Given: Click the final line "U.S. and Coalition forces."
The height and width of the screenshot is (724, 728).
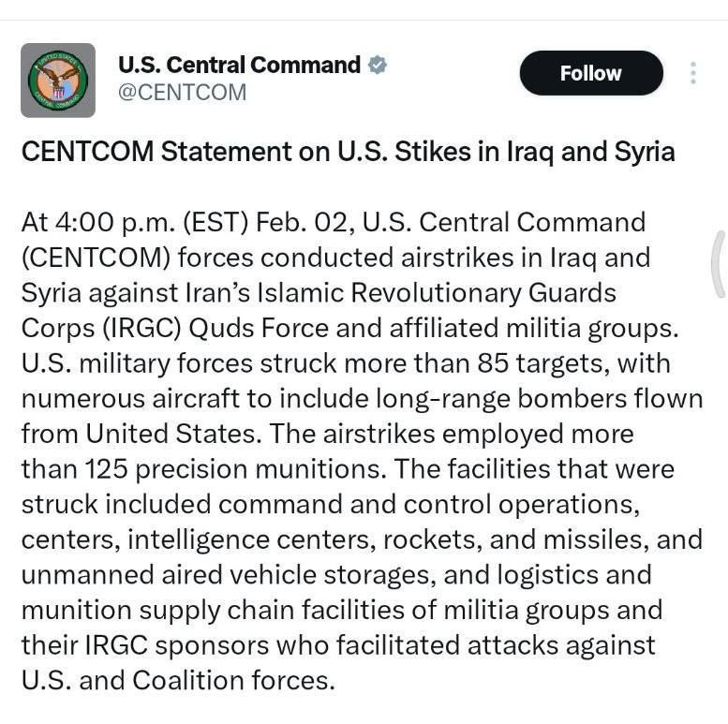Looking at the screenshot, I should pyautogui.click(x=177, y=680).
